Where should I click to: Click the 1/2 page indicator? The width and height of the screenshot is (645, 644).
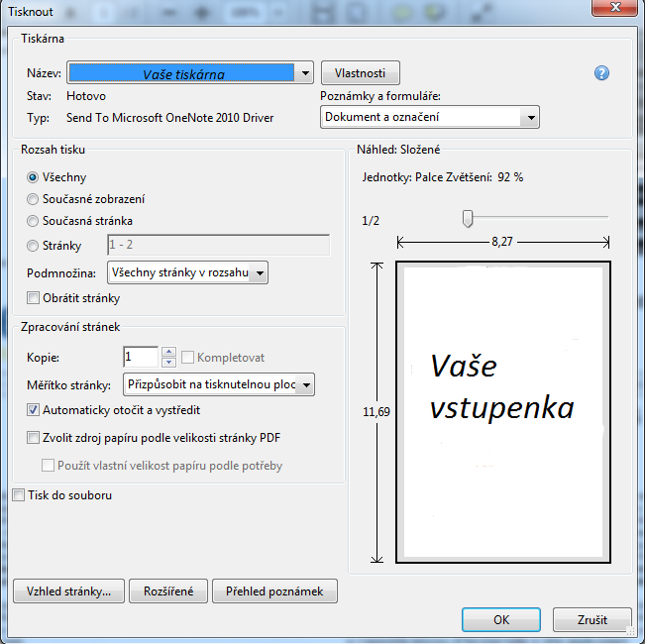(x=371, y=221)
